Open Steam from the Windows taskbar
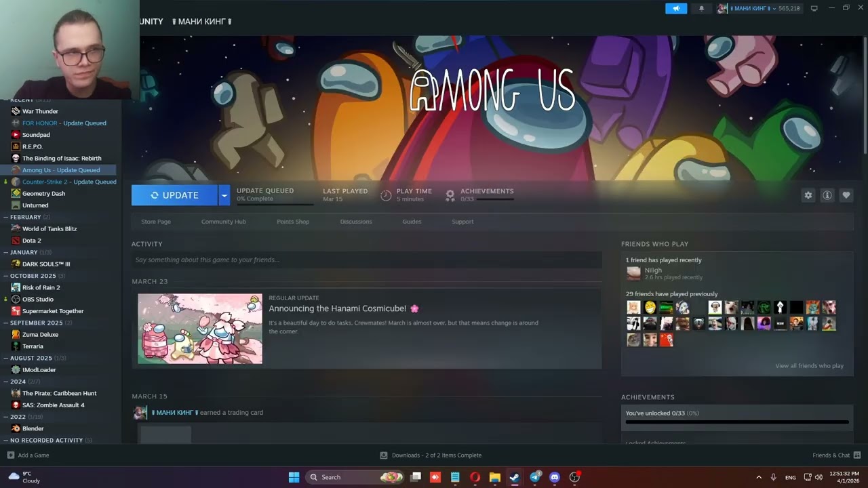868x488 pixels. (515, 477)
